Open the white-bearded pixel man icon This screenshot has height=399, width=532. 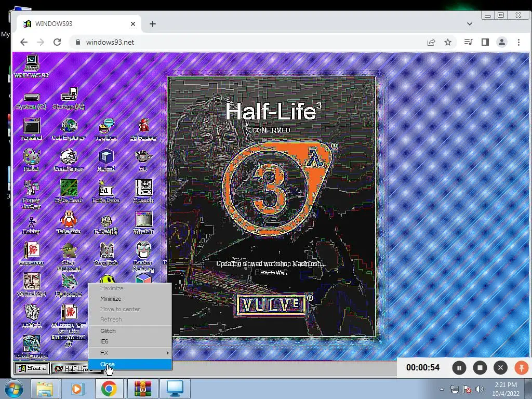69,222
